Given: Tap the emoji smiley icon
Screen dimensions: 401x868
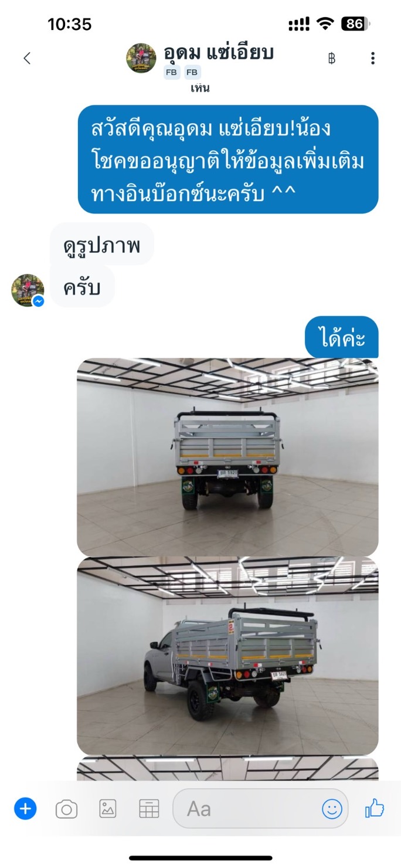Looking at the screenshot, I should (x=332, y=809).
